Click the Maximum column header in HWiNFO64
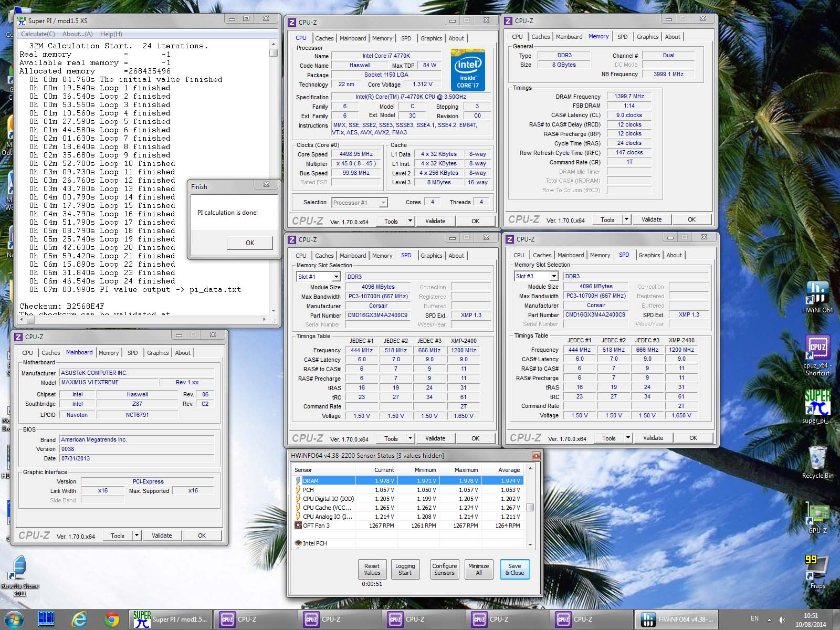The width and height of the screenshot is (840, 630). 460,470
